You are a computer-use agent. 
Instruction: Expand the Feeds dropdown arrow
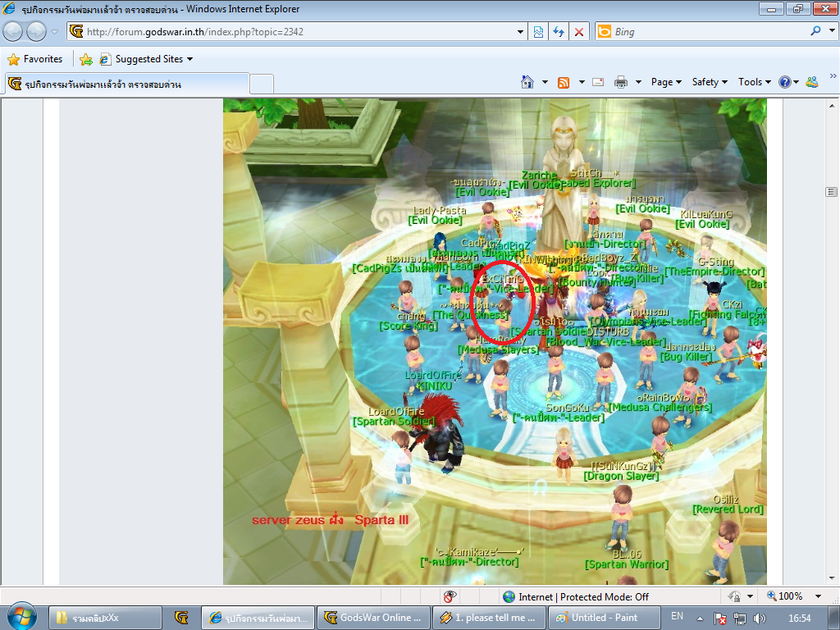click(x=582, y=83)
